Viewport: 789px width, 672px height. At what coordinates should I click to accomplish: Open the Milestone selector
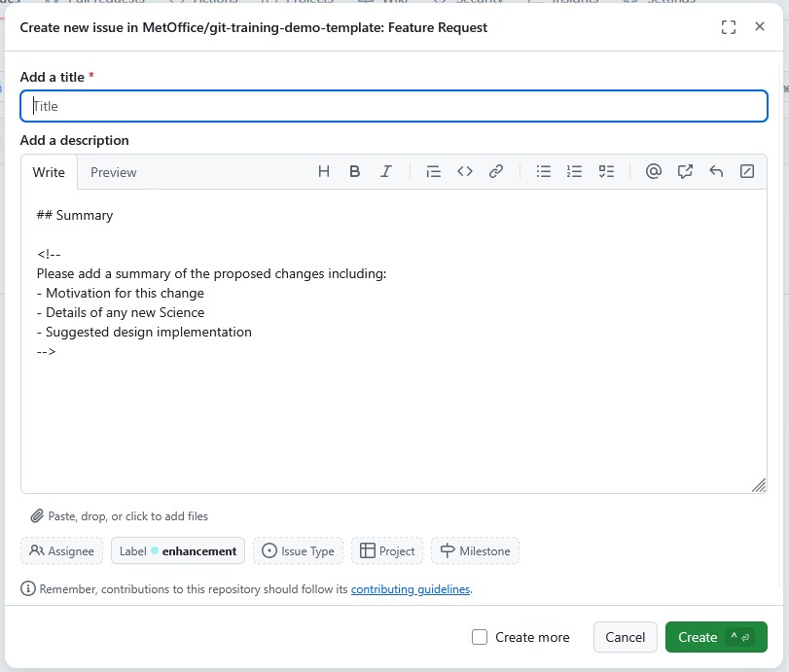click(x=475, y=550)
